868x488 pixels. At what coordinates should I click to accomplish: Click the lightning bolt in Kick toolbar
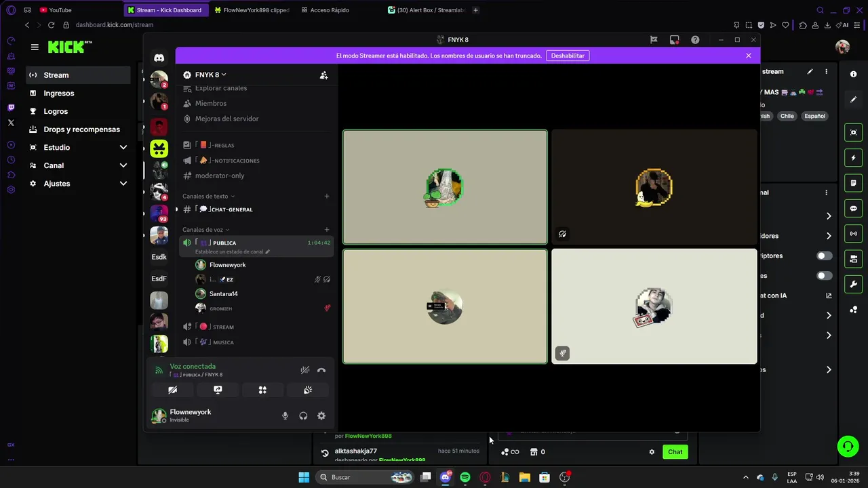853,158
